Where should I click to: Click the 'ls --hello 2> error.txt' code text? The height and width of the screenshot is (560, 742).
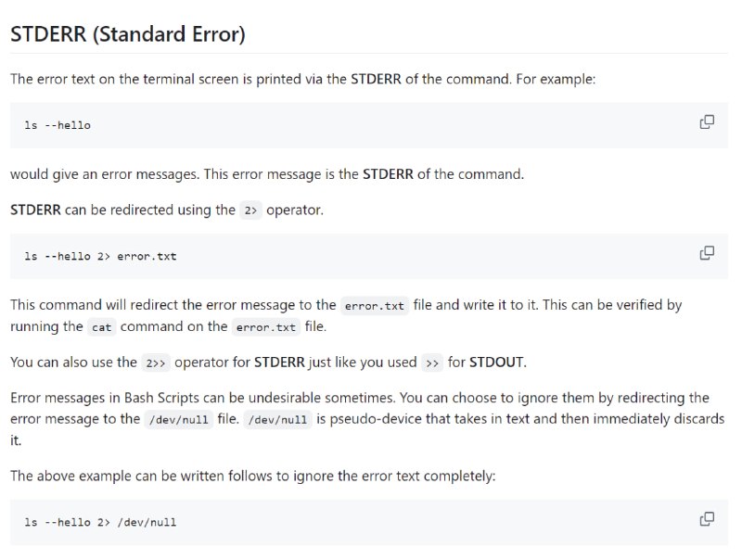coord(100,256)
